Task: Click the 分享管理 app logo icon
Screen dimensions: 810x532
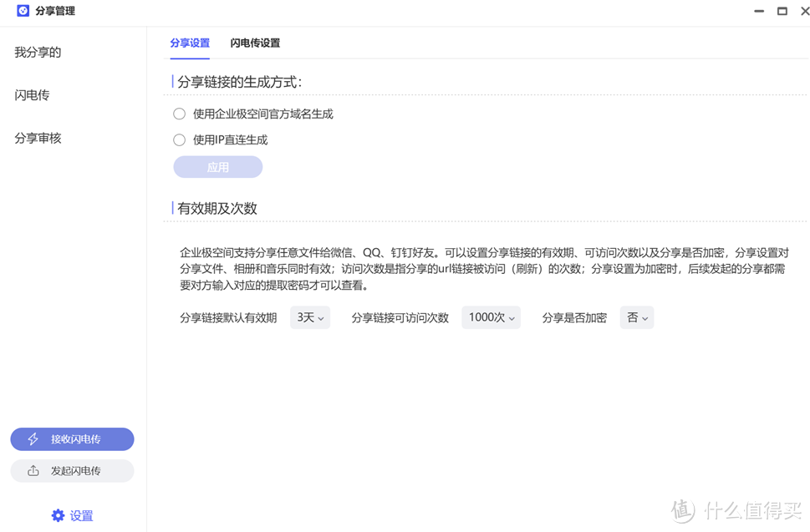Action: click(22, 11)
